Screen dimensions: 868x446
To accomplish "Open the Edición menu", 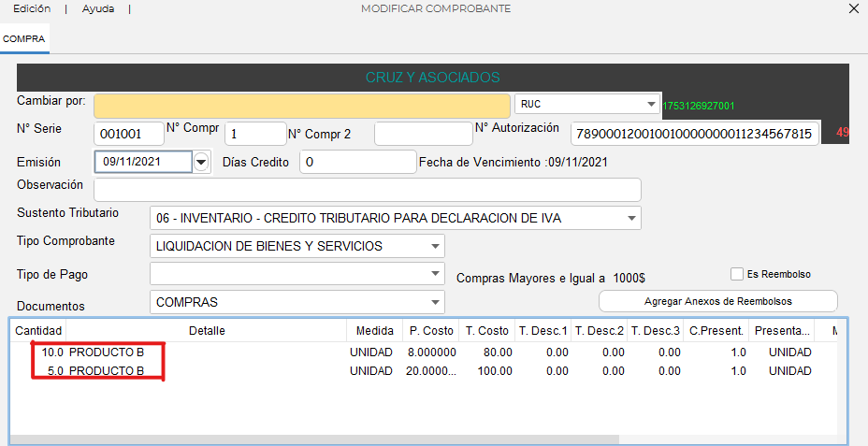I will click(32, 8).
